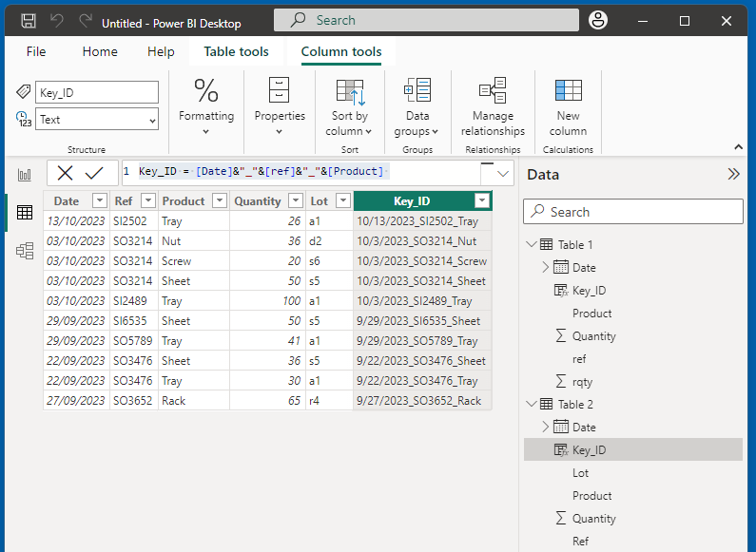Click the Redo arrow icon
This screenshot has width=756, height=552.
86,21
